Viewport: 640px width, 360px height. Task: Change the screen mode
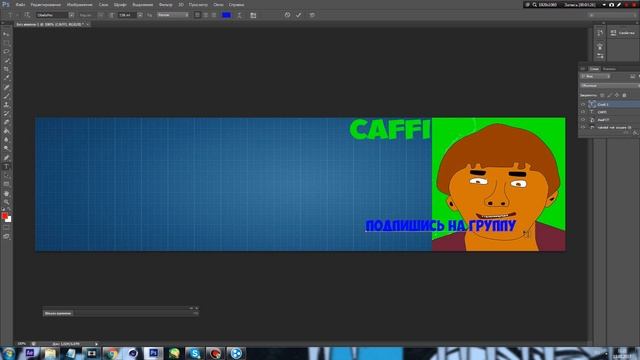(x=6, y=236)
